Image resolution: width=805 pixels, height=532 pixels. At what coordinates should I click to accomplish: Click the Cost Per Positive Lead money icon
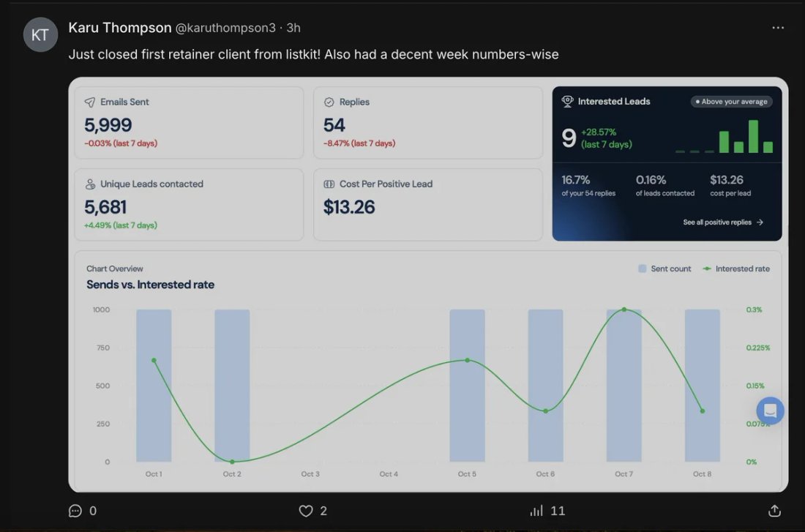click(x=329, y=184)
